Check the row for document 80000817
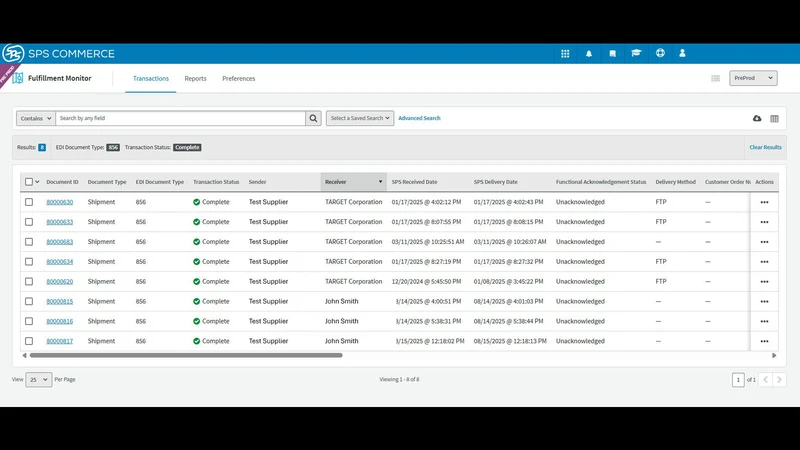 point(29,341)
